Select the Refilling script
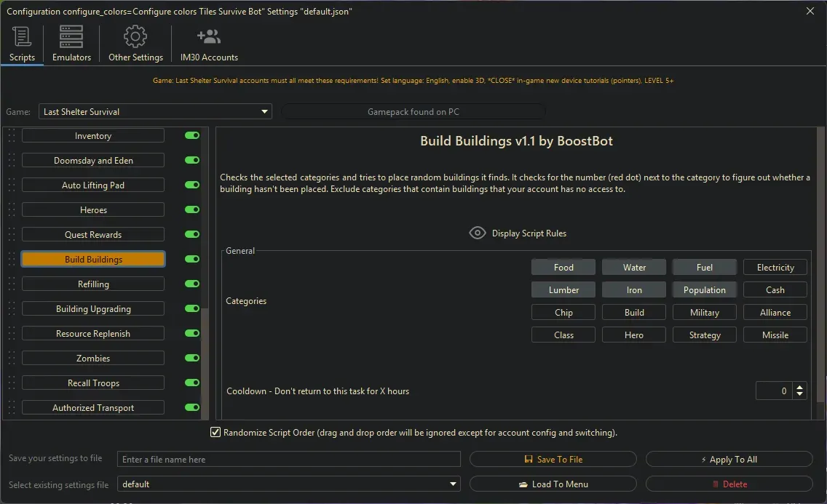This screenshot has height=504, width=827. click(93, 284)
